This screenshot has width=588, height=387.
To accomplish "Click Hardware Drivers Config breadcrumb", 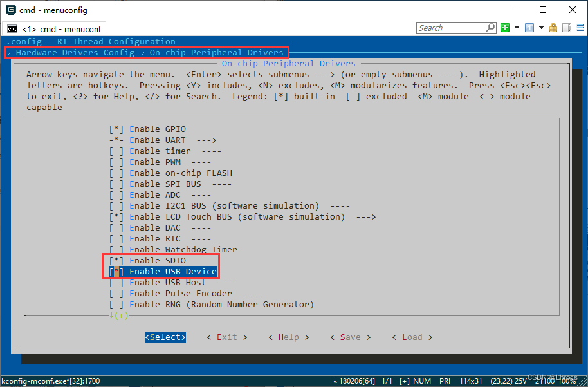I will [75, 53].
